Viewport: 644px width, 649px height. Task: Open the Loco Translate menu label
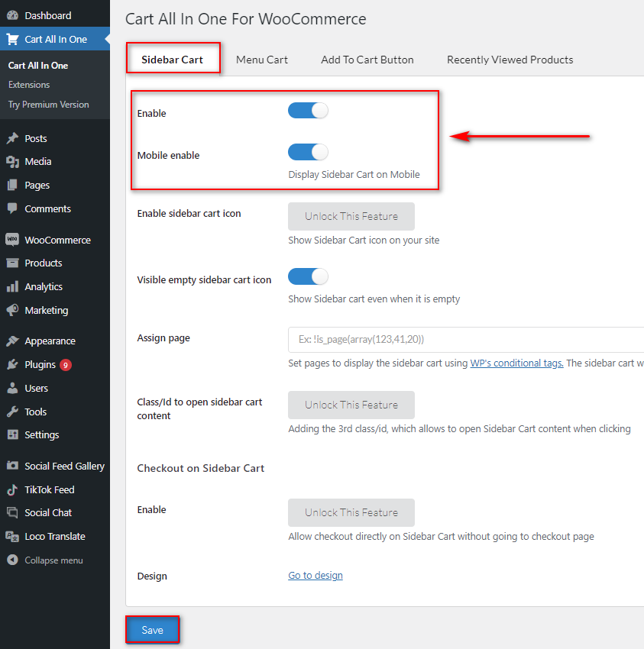(55, 537)
